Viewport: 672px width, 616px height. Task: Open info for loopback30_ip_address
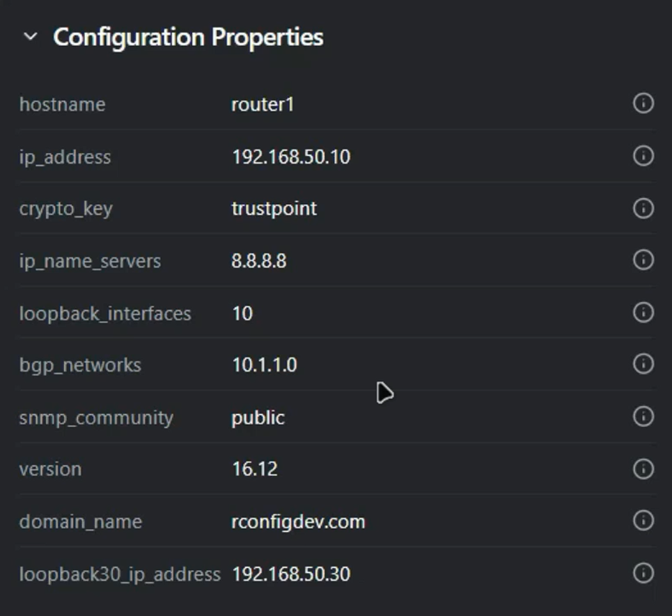643,573
